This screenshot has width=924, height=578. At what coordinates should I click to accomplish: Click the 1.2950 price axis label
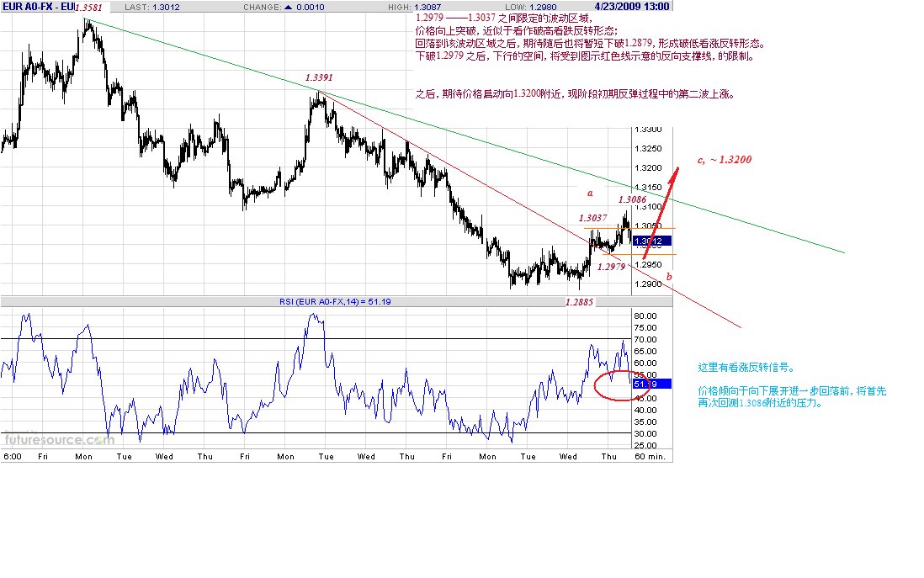coord(648,264)
